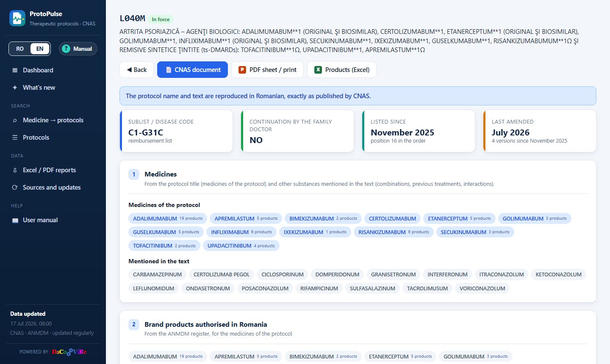Switch language to EN
Viewport: 610px width, 364px height.
click(x=40, y=49)
